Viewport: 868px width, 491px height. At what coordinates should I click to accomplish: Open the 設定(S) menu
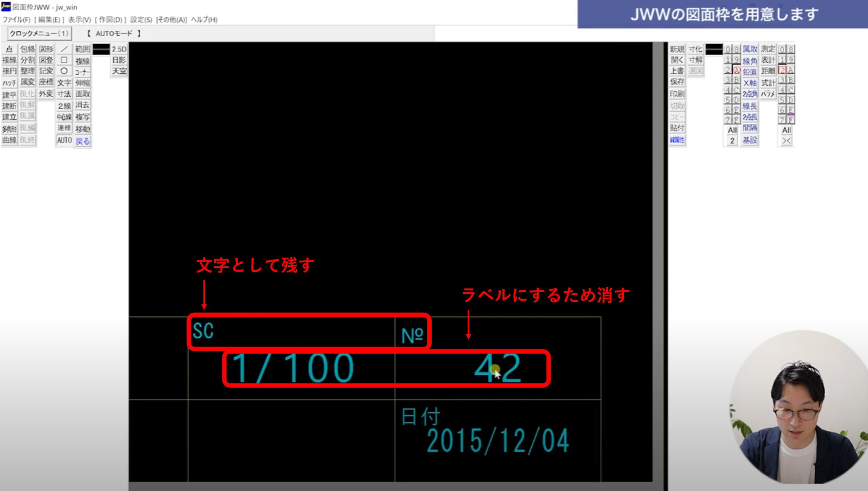[141, 20]
